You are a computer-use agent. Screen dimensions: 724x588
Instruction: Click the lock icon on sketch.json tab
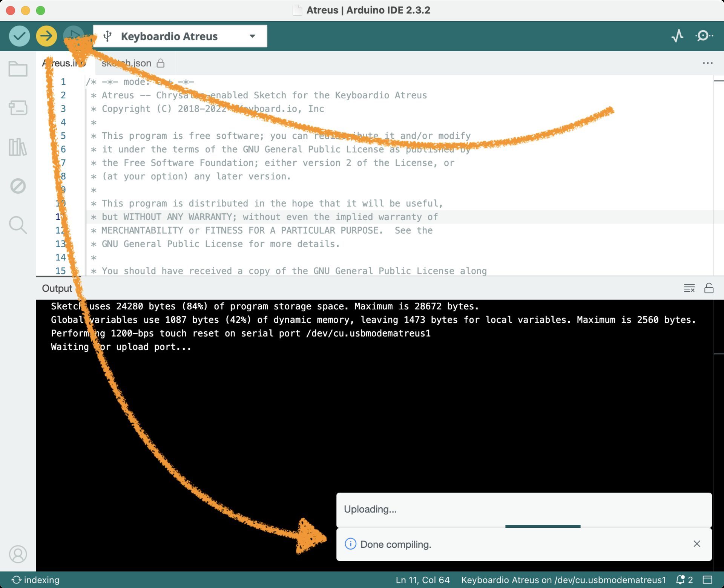[x=161, y=63]
